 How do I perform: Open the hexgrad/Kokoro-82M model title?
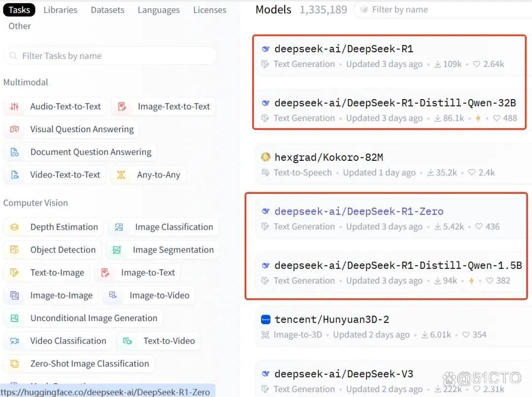[x=329, y=157]
